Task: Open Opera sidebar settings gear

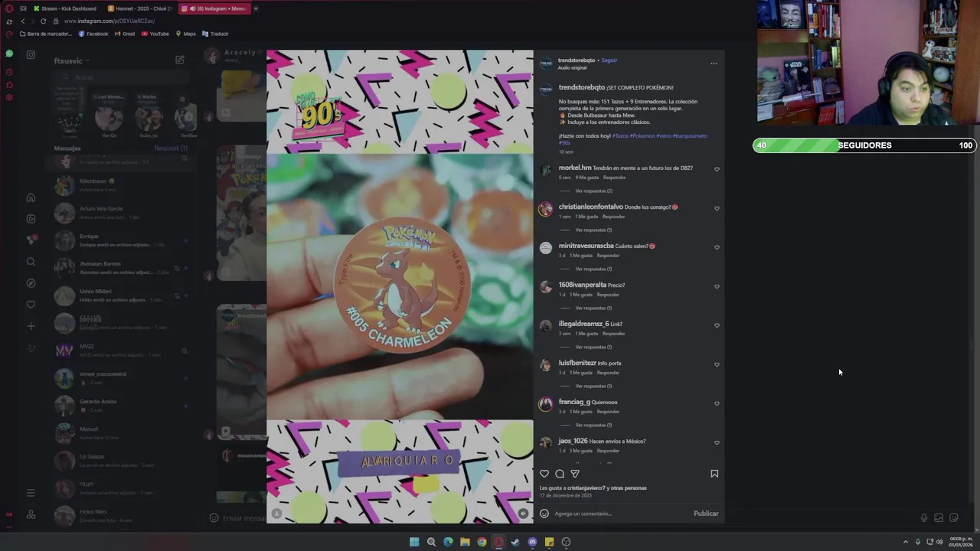Action: coord(9,97)
